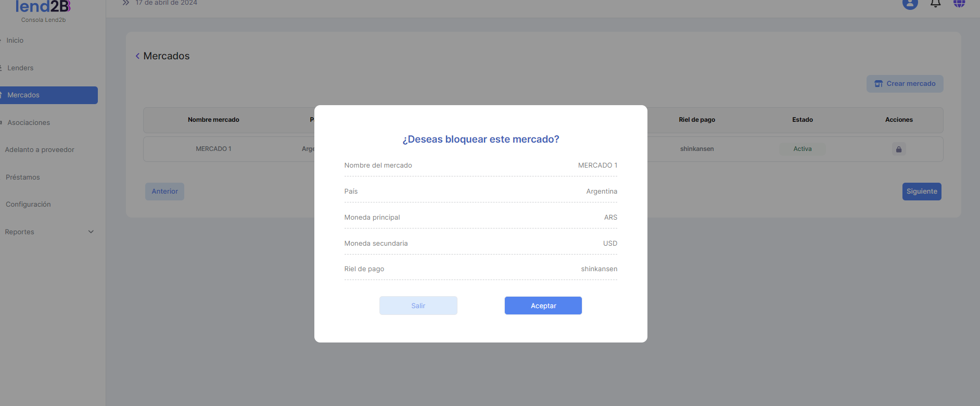Click Salir to cancel the dialog
Screen dimensions: 980x406
click(418, 306)
